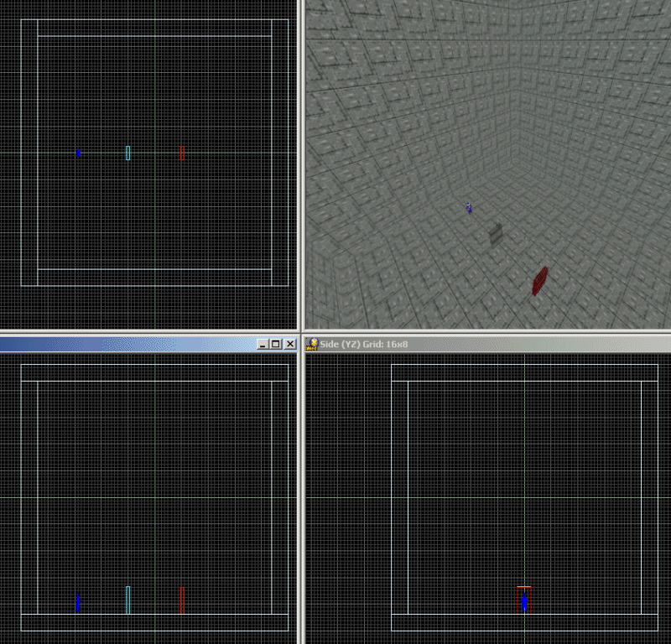The width and height of the screenshot is (671, 644).
Task: Select the blue entity in bottom-left view
Action: (79, 603)
